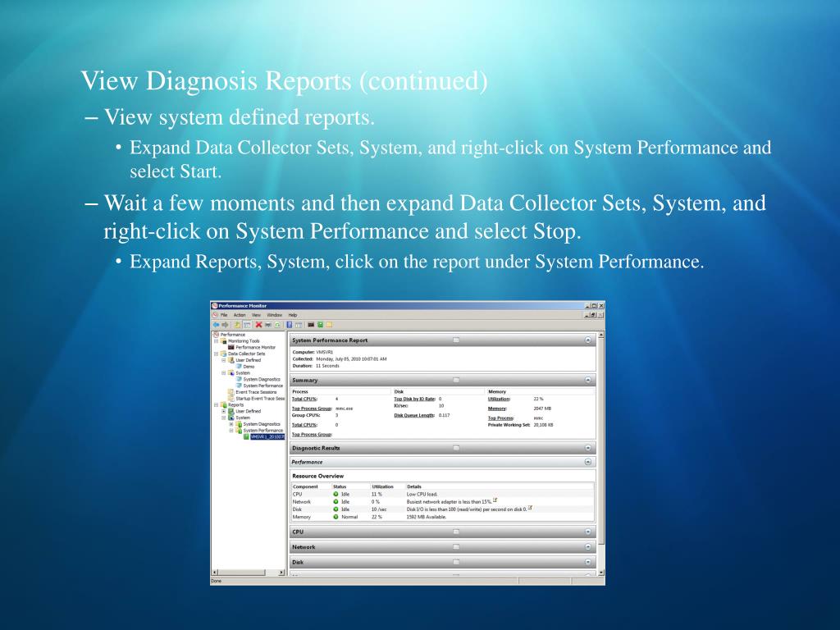The height and width of the screenshot is (630, 840).
Task: Click the black Performance Monitor view icon
Action: pyautogui.click(x=311, y=325)
